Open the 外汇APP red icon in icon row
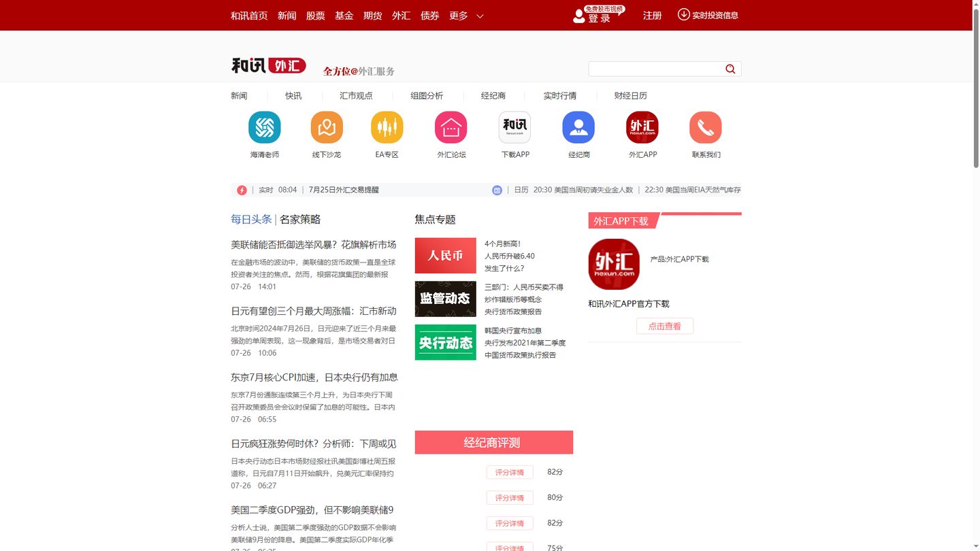The width and height of the screenshot is (980, 551). click(642, 127)
